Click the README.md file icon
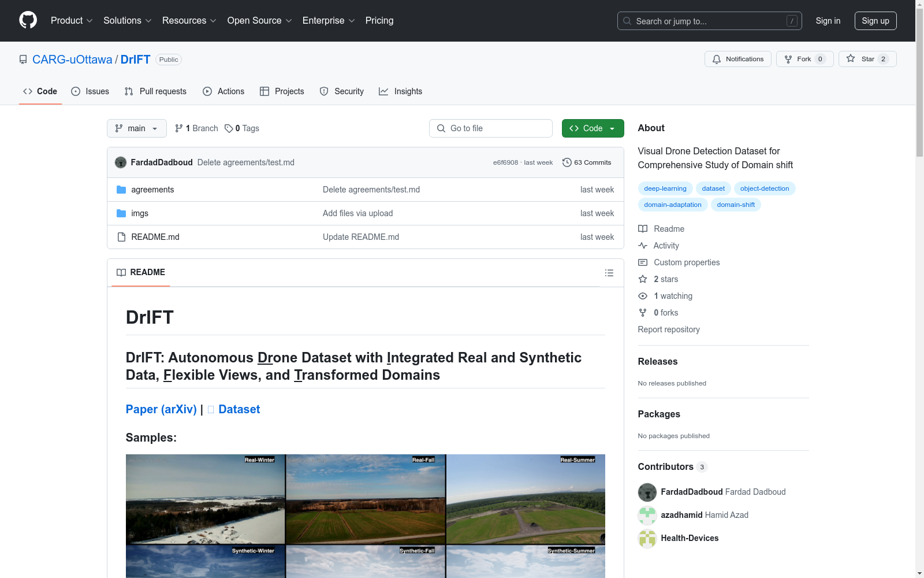 tap(121, 237)
